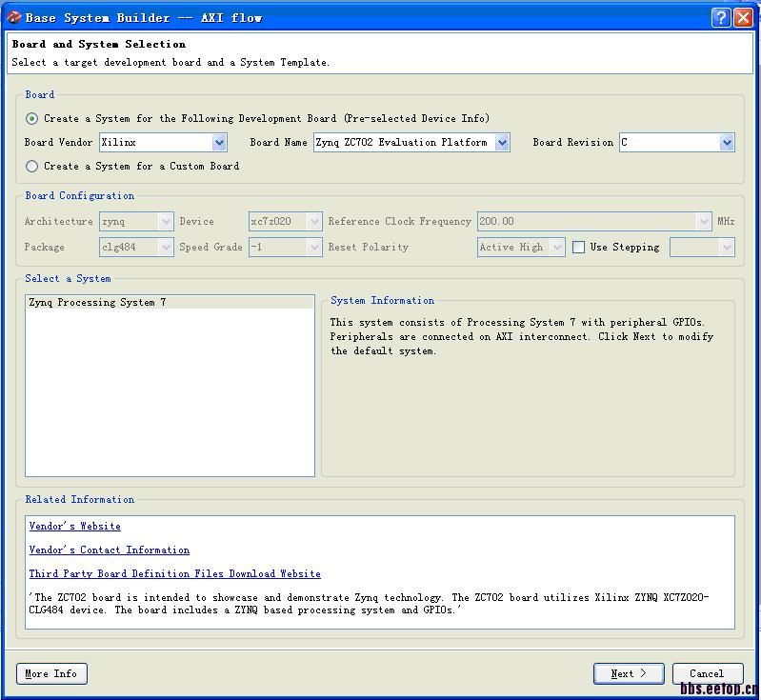761x700 pixels.
Task: Click the Cancel button
Action: (708, 673)
